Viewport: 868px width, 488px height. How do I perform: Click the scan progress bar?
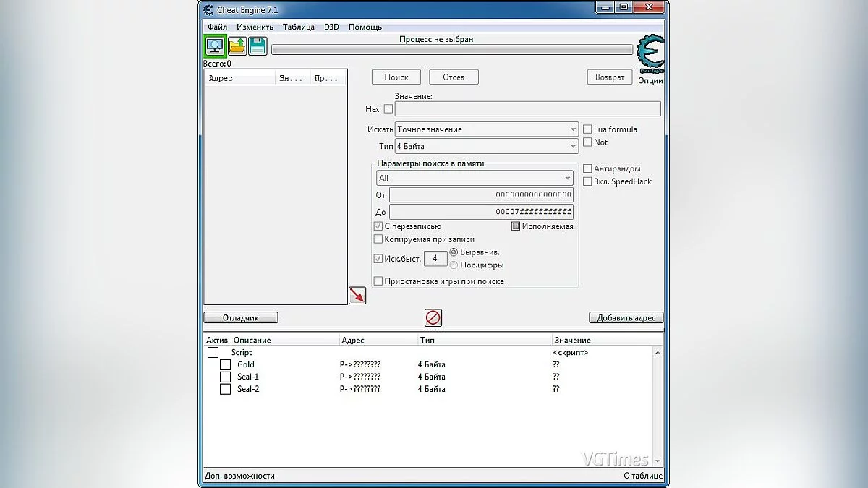(x=452, y=50)
